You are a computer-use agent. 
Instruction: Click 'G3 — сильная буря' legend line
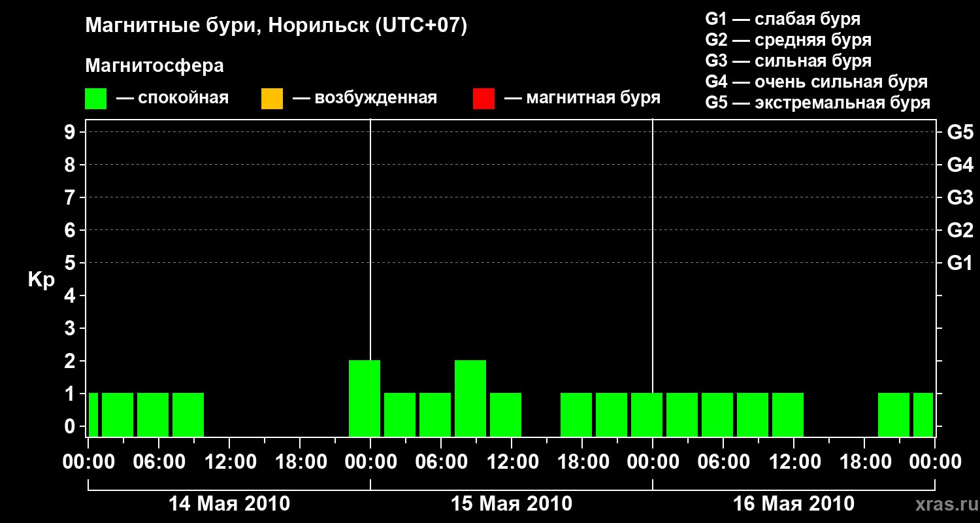789,61
